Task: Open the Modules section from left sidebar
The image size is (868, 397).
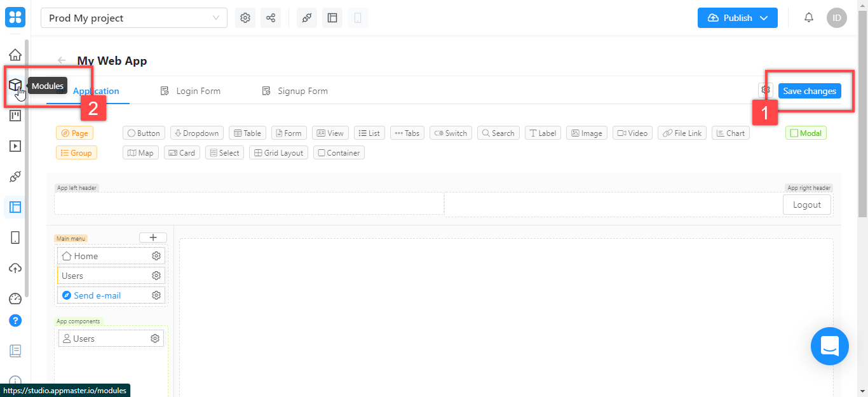Action: (x=15, y=85)
